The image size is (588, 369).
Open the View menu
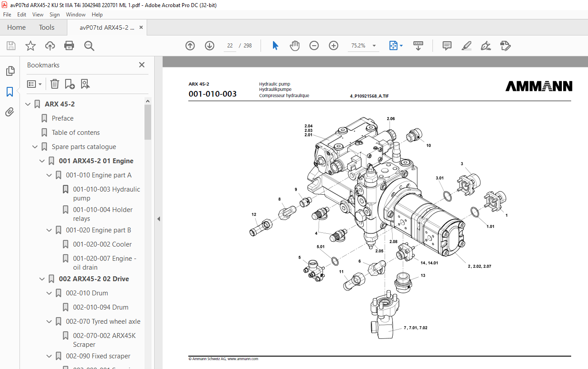[x=38, y=15]
